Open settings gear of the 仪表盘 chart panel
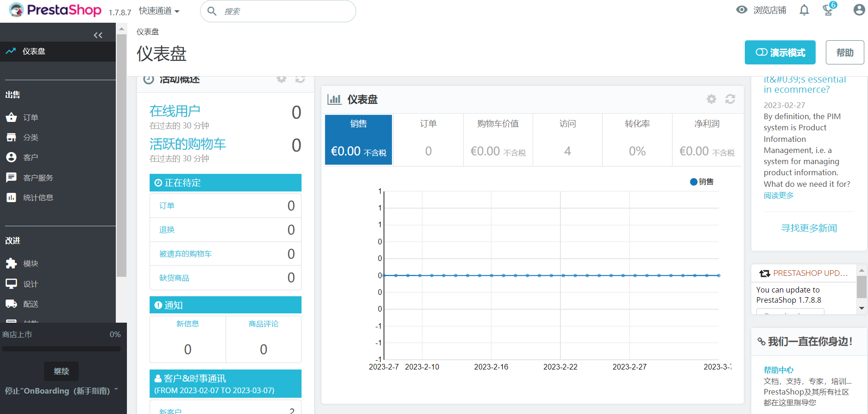 pos(711,99)
